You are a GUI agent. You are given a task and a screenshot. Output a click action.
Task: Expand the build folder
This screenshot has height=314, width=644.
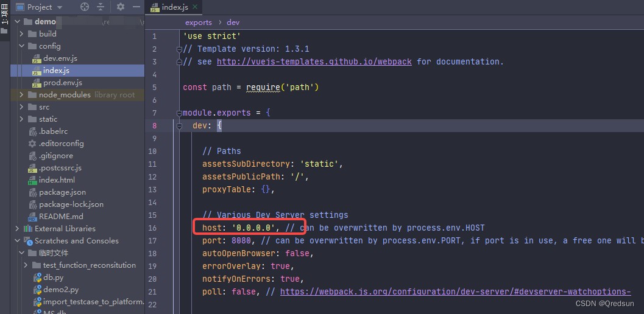(x=22, y=34)
